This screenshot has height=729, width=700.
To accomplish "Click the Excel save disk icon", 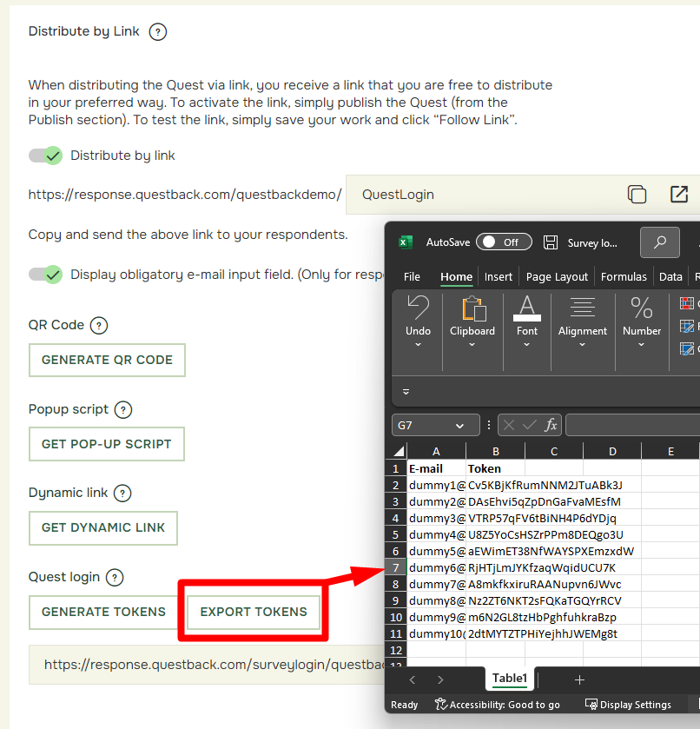I will point(551,242).
